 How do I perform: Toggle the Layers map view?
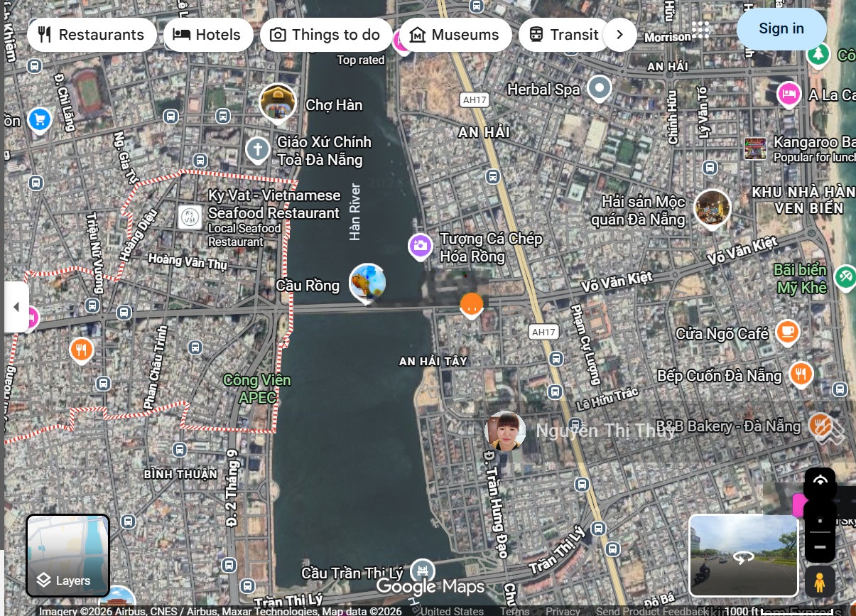coord(68,556)
